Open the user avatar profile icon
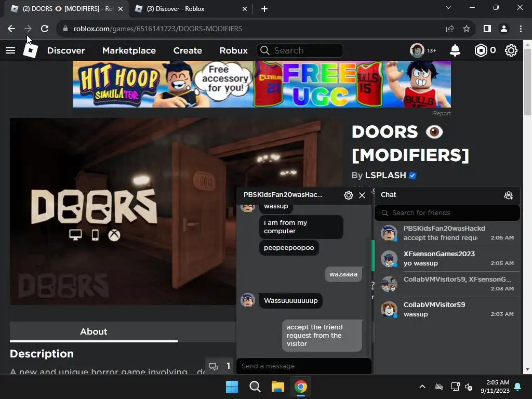532x399 pixels. (x=417, y=50)
